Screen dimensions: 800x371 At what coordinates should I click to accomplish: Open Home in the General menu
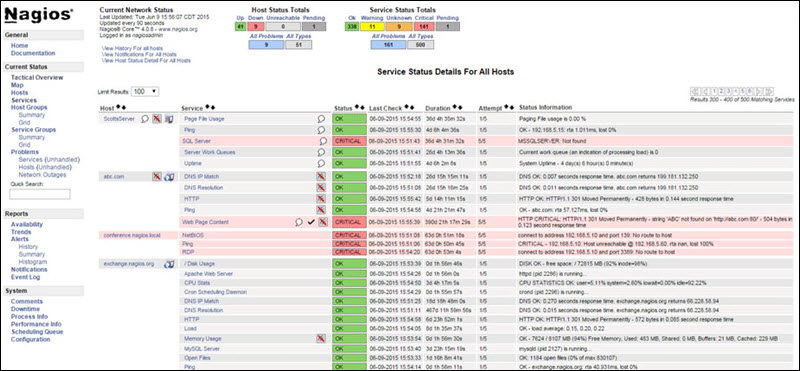click(x=19, y=45)
